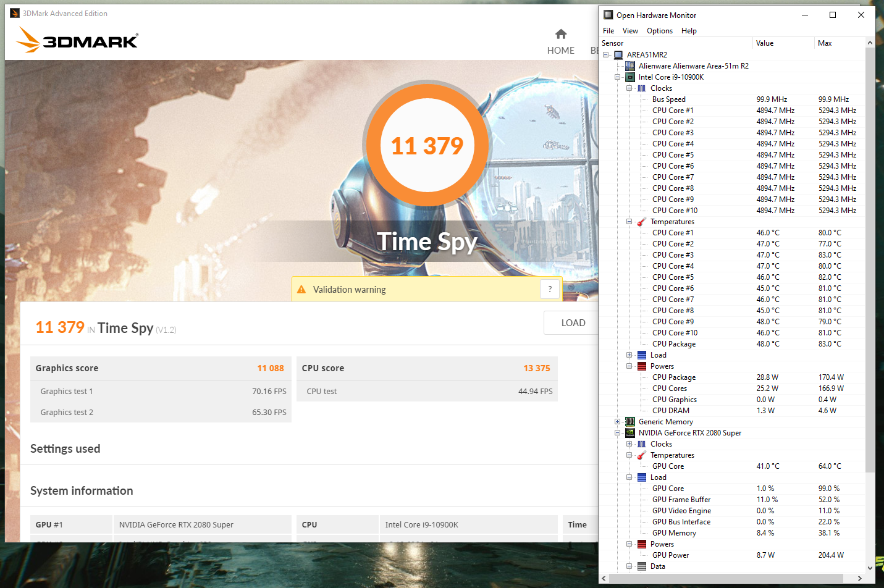The width and height of the screenshot is (884, 588).
Task: Open View menu in Hardware Monitor
Action: pos(630,31)
